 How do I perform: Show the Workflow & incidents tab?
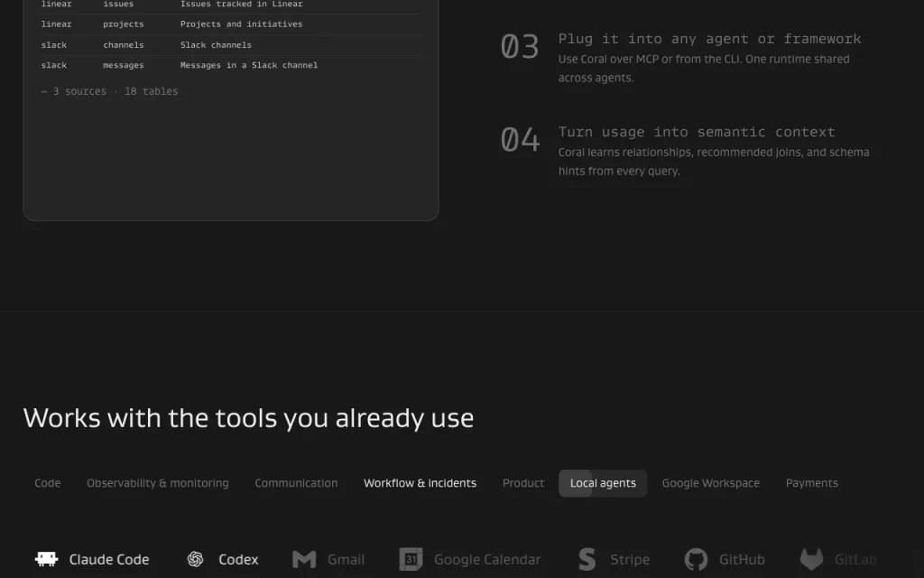pos(420,483)
